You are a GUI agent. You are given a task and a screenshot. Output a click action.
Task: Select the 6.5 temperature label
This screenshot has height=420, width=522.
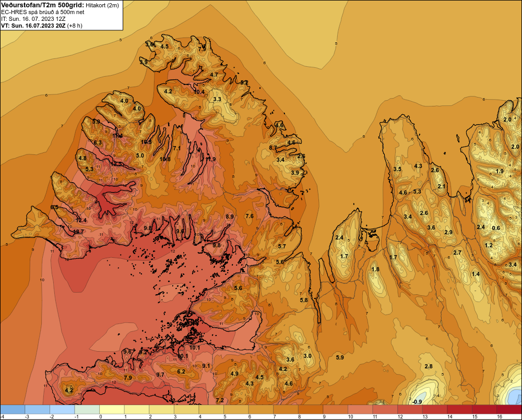click(x=54, y=207)
